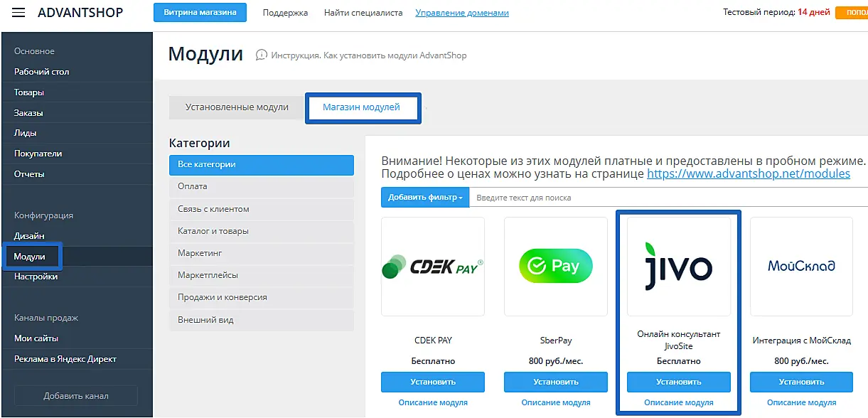Open the advantshop.net/modules link
Viewport: 868px width, 418px height.
pos(748,173)
